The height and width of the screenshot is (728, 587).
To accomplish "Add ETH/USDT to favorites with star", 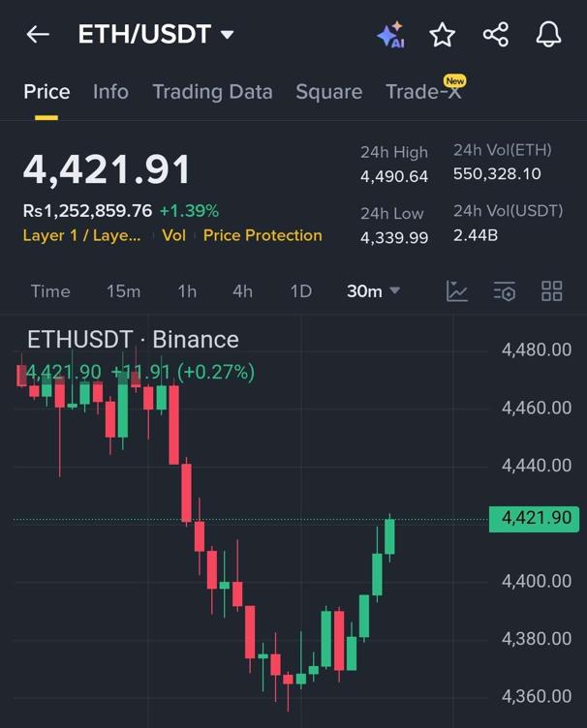I will [443, 35].
